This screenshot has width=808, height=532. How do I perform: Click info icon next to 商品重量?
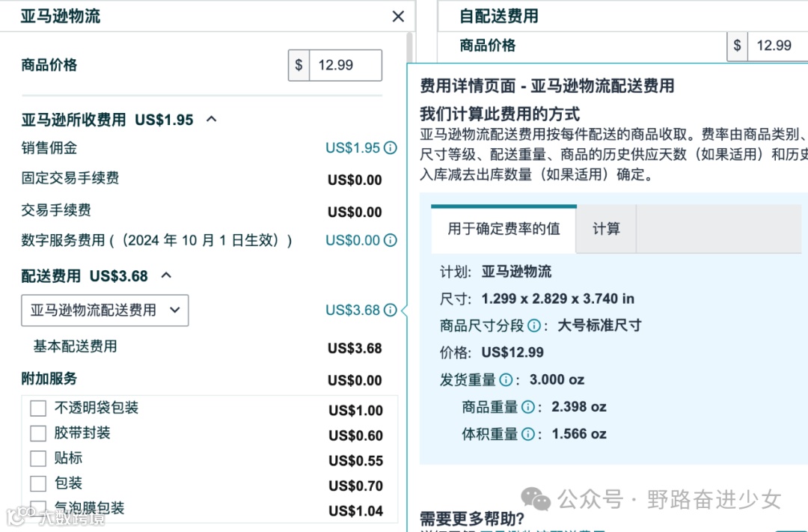528,407
